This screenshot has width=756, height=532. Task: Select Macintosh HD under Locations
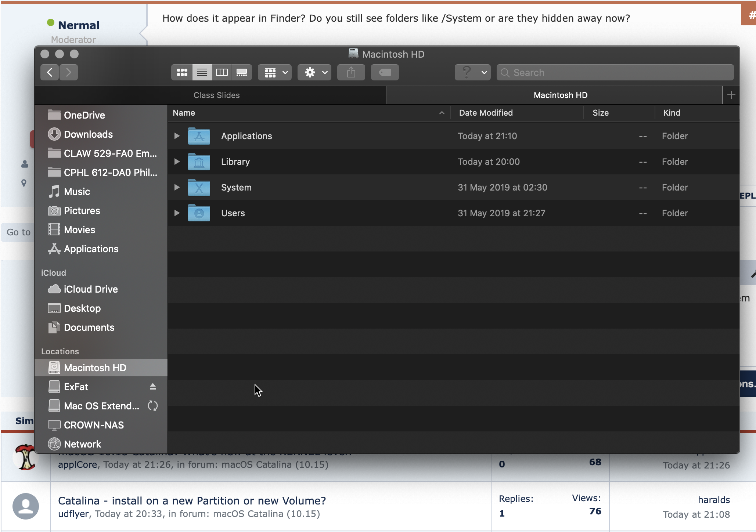[x=101, y=368]
